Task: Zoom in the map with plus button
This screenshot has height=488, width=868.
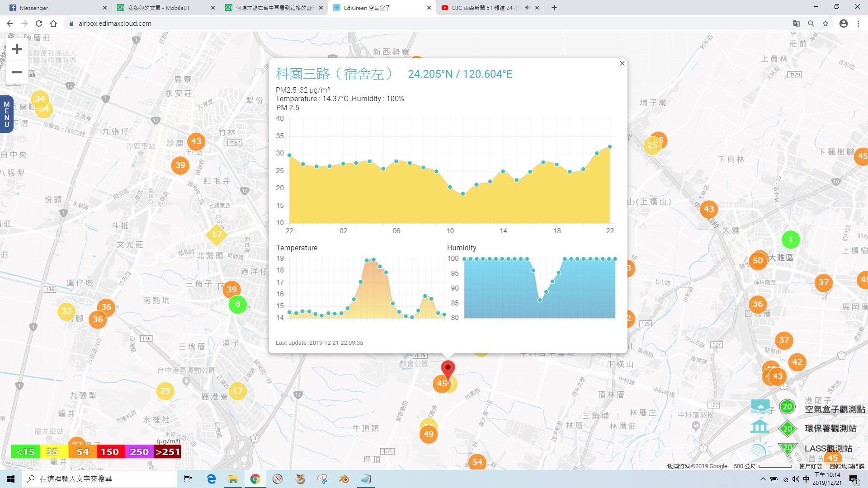Action: (x=17, y=49)
